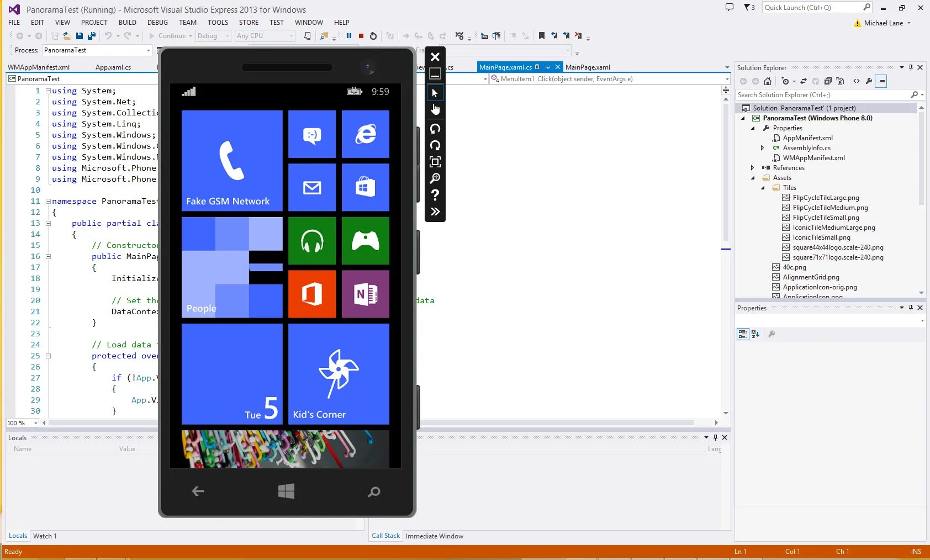Screen dimensions: 930x560
Task: Click View Code icon in Solution Explorer
Action: (x=857, y=81)
